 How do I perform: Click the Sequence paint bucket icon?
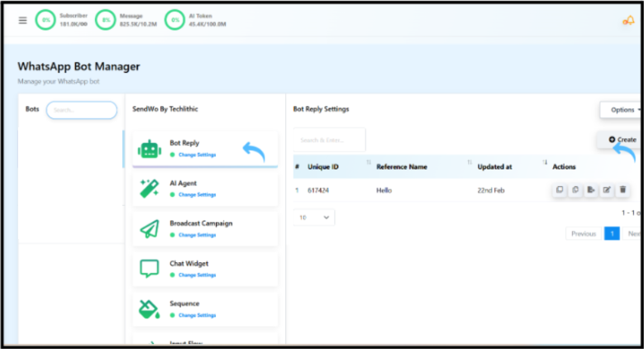[x=150, y=308]
